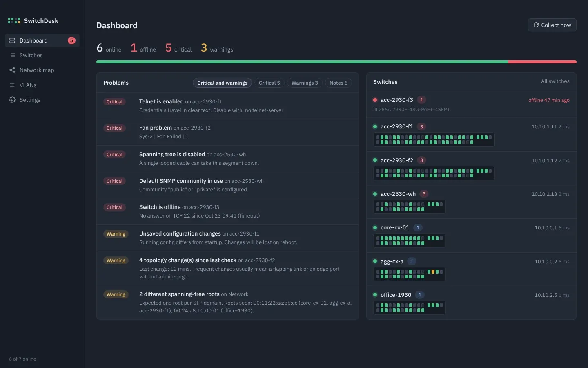Select 'Spanning tree is disabled' problem
This screenshot has height=368, width=588.
pyautogui.click(x=228, y=159)
